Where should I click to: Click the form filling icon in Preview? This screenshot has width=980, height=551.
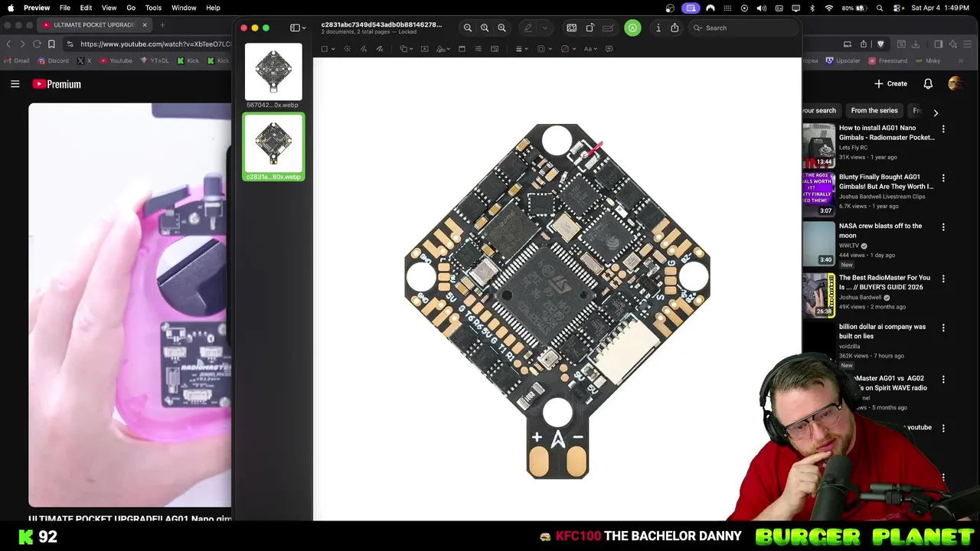click(x=608, y=28)
